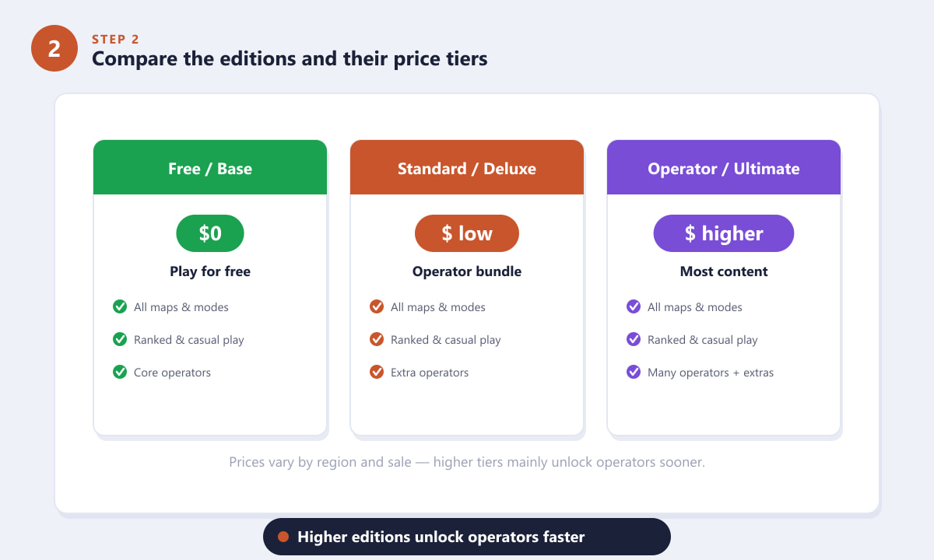This screenshot has width=934, height=560.
Task: Click purple checkmark beside Many operators + extras
Action: pos(634,372)
